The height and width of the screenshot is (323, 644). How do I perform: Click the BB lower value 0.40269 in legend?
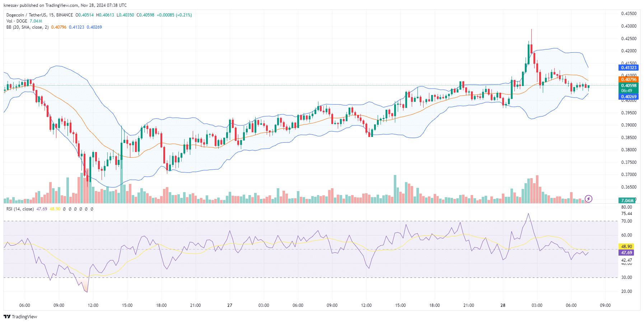(94, 27)
